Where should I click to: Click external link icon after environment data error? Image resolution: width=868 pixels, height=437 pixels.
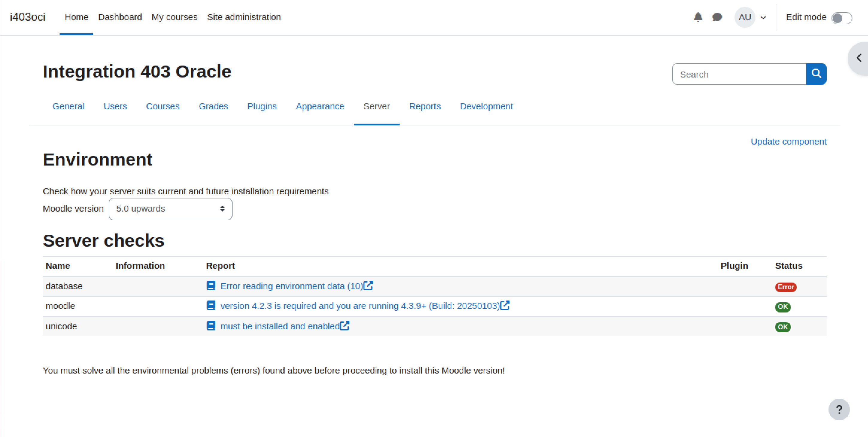368,285
